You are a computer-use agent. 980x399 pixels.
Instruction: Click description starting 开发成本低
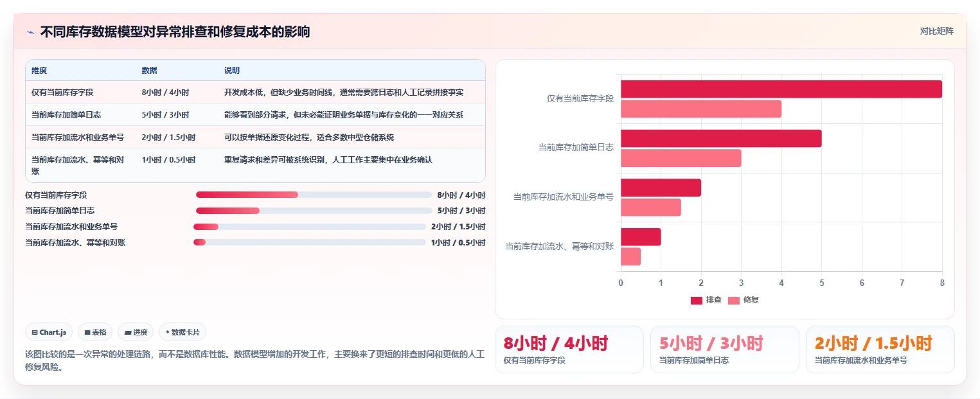pos(344,93)
